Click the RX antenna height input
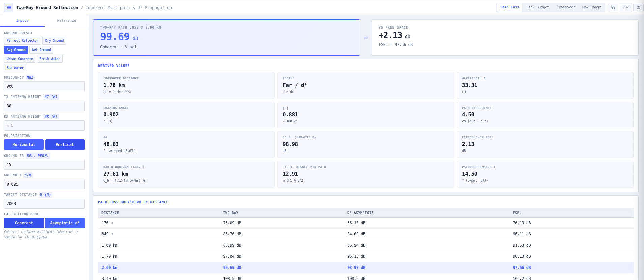The width and height of the screenshot is (644, 280). [44, 125]
